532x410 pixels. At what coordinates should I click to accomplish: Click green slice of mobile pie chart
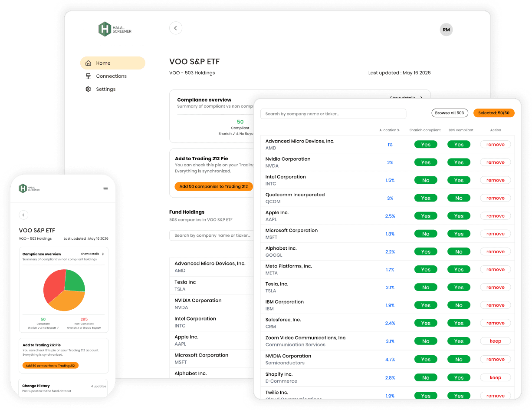tap(75, 280)
